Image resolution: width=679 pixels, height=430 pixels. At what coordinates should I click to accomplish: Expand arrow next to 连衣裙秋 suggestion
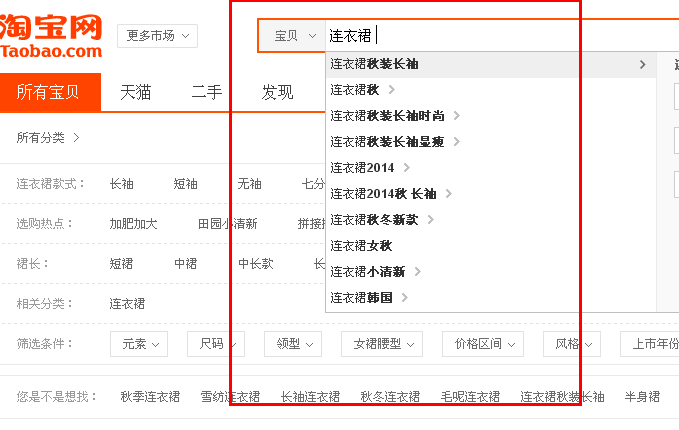pos(392,90)
